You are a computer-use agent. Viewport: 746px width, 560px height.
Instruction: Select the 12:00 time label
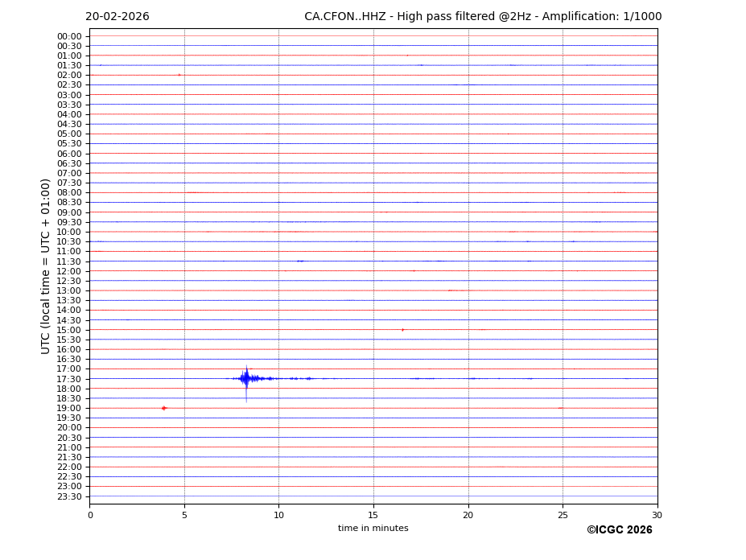click(69, 271)
